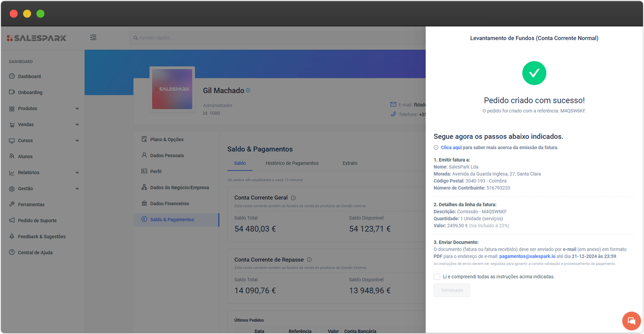Click the pagamentos@salespark.io email link

tap(527, 256)
